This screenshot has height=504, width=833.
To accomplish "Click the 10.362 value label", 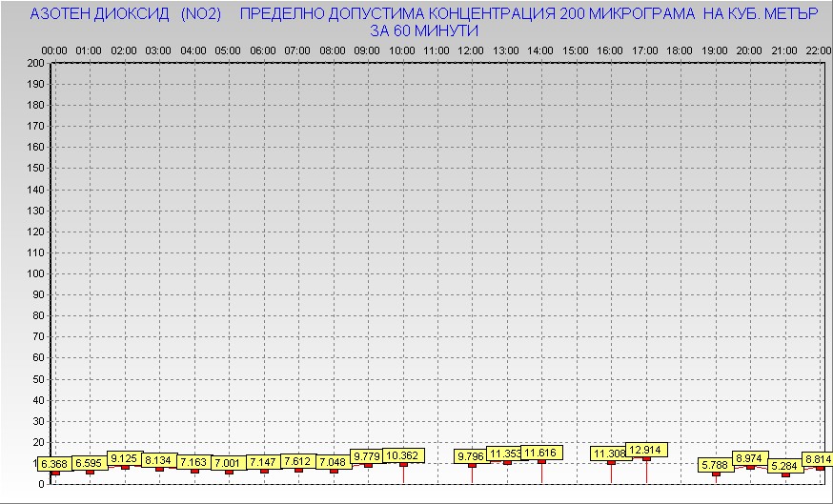I will pos(402,455).
